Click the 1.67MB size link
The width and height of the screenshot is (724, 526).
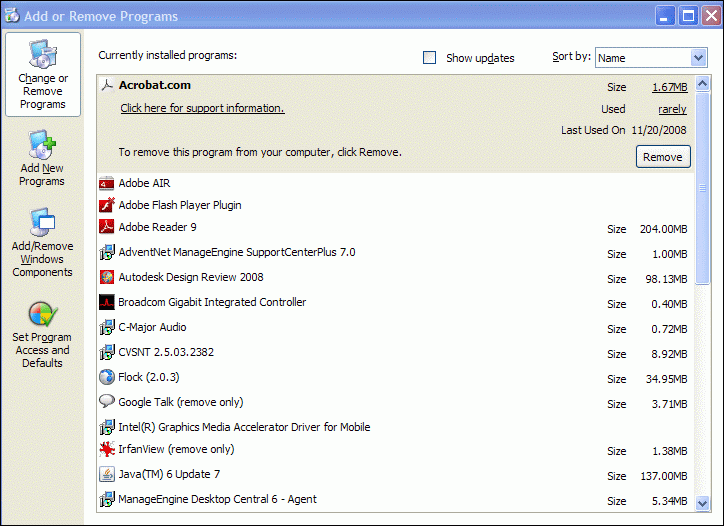(669, 87)
